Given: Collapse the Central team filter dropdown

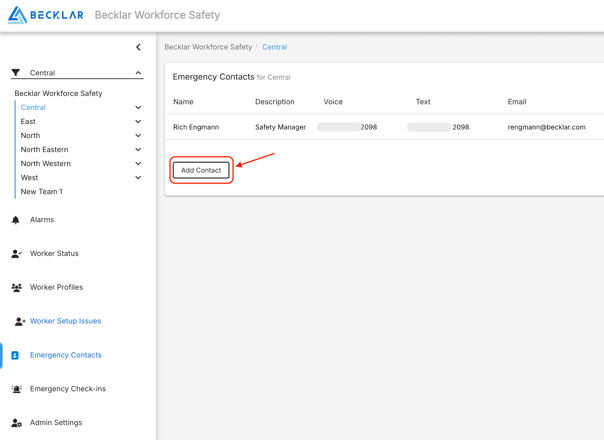Looking at the screenshot, I should [138, 73].
